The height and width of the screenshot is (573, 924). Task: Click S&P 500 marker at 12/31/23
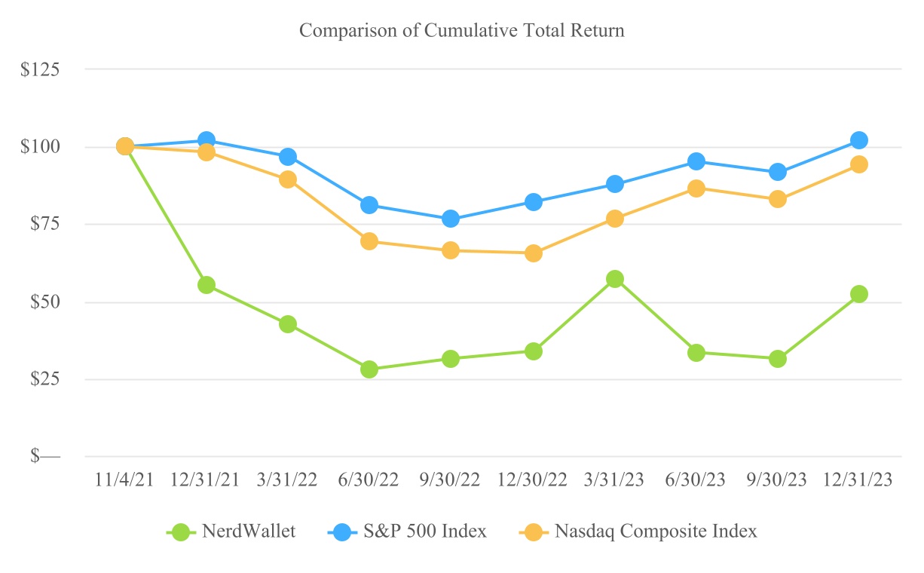tap(859, 140)
